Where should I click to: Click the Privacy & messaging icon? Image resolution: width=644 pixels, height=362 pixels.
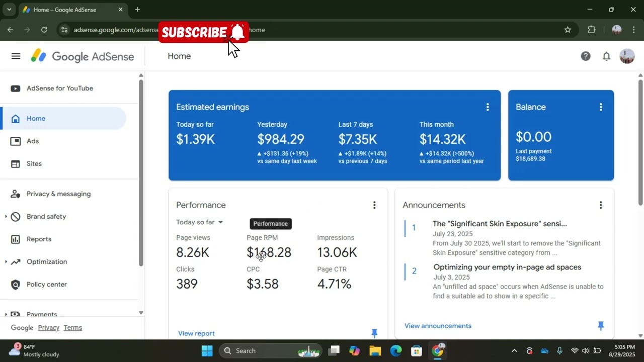[x=16, y=194]
